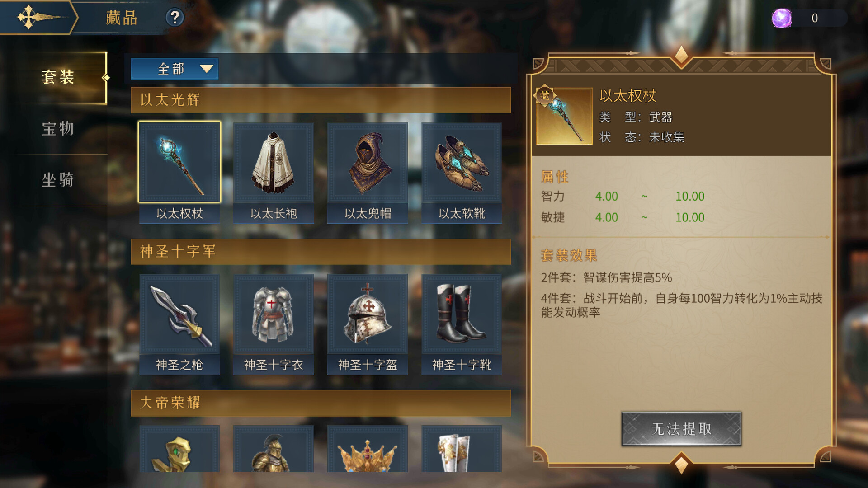Select the 神圣十字盔 helmet item
Image resolution: width=868 pixels, height=488 pixels.
(x=368, y=324)
